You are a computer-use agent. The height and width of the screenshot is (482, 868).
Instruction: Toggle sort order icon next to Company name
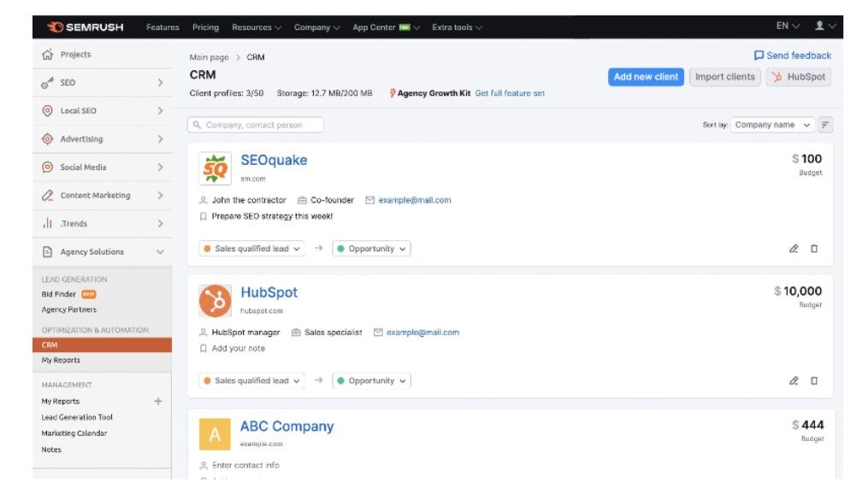point(826,125)
